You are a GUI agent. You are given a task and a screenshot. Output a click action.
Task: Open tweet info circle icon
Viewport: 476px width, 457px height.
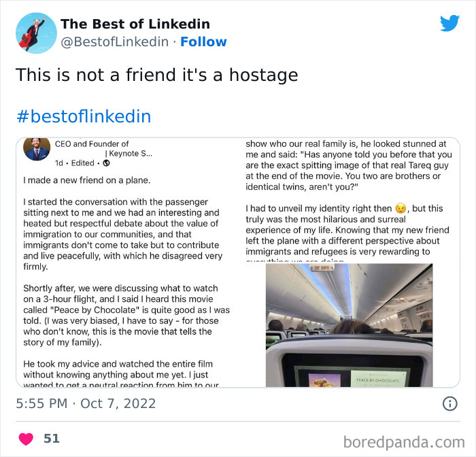(450, 403)
